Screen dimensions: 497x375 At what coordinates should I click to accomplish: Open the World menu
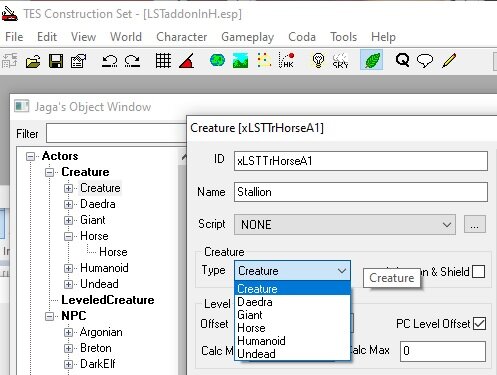(x=126, y=37)
